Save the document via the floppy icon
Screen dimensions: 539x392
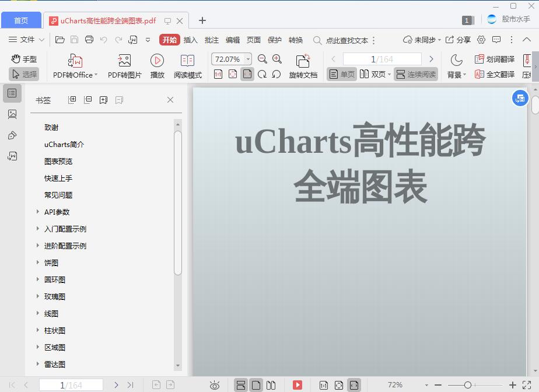point(74,40)
